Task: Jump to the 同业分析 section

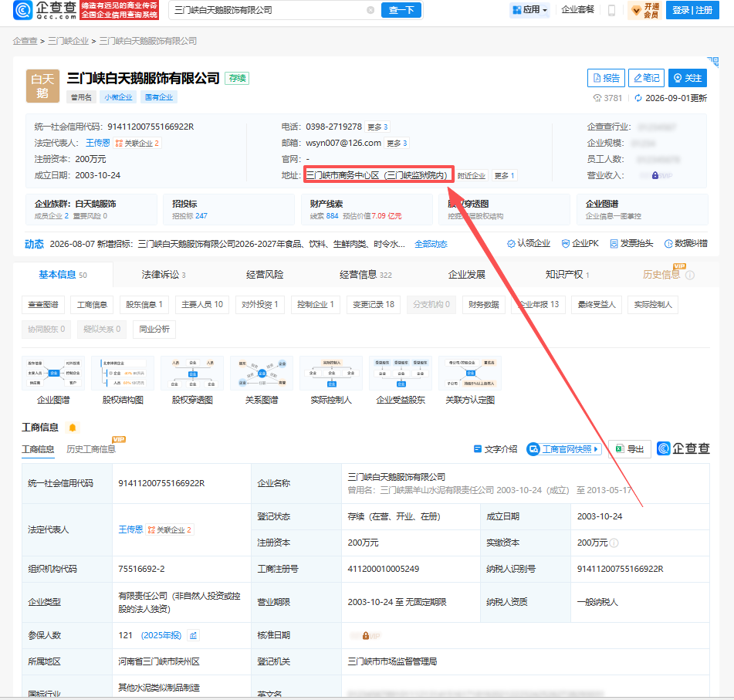Action: (154, 330)
